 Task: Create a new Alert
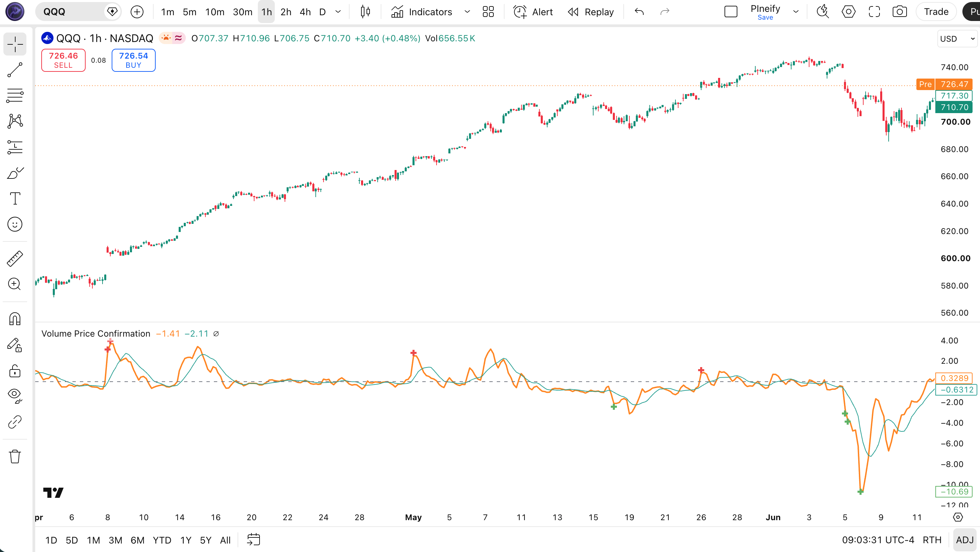coord(533,12)
